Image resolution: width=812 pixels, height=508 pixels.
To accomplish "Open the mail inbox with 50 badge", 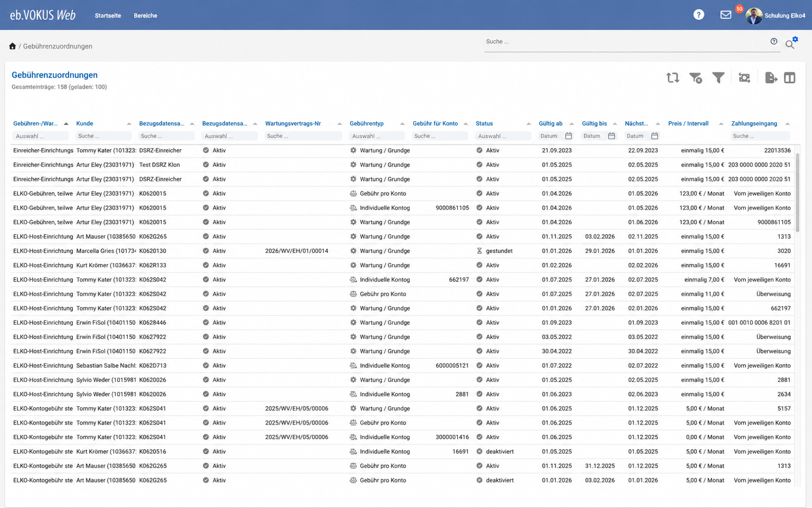I will pyautogui.click(x=726, y=15).
